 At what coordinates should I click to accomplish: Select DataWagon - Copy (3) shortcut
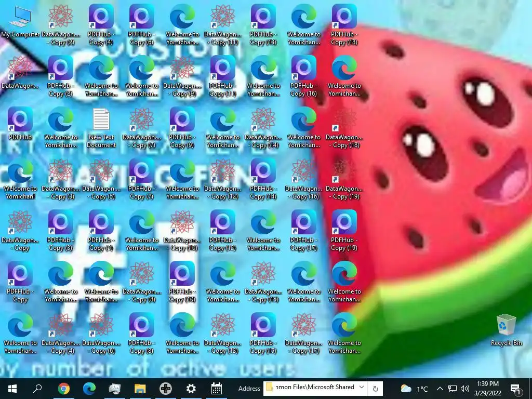pyautogui.click(x=61, y=180)
